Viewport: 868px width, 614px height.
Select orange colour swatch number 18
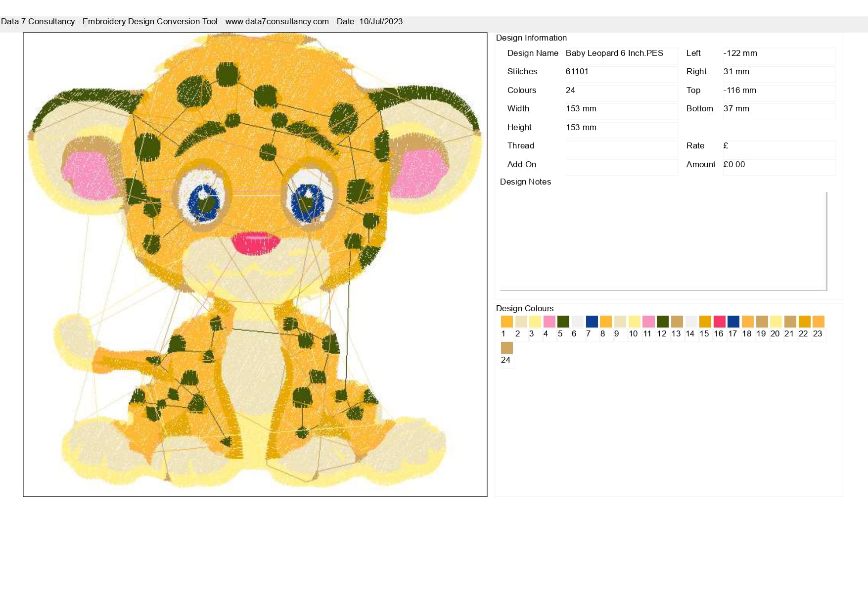click(748, 322)
